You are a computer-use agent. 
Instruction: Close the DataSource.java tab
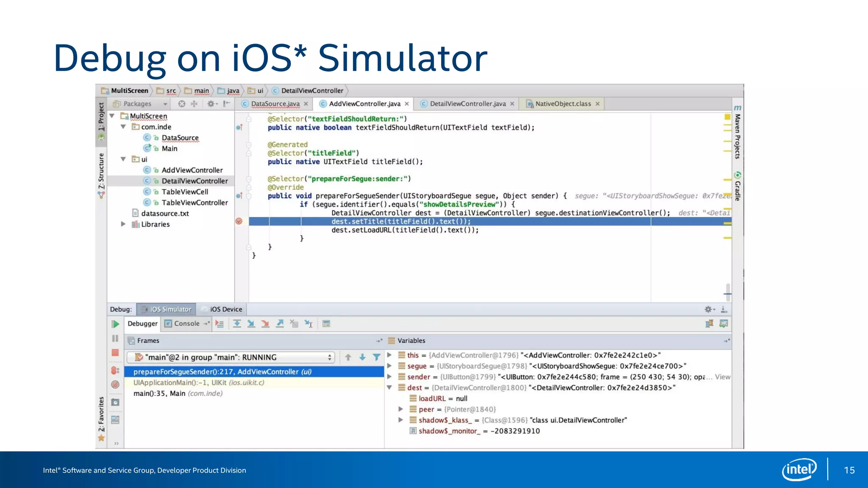tap(306, 104)
